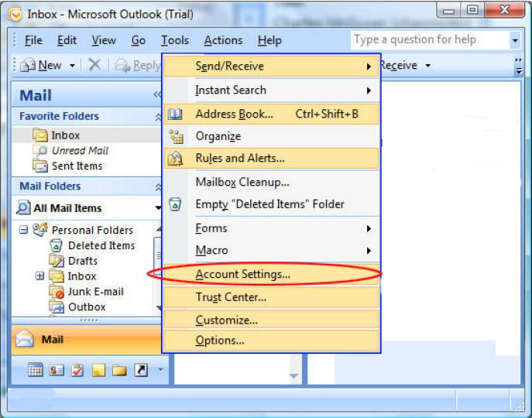This screenshot has width=532, height=418.
Task: Choose Options menu item
Action: [x=271, y=341]
